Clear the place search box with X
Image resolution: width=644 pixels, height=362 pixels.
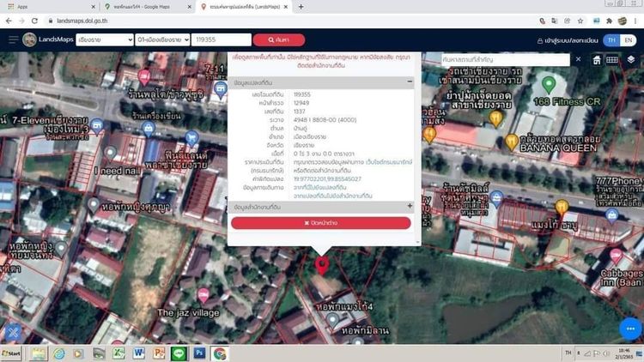click(577, 60)
